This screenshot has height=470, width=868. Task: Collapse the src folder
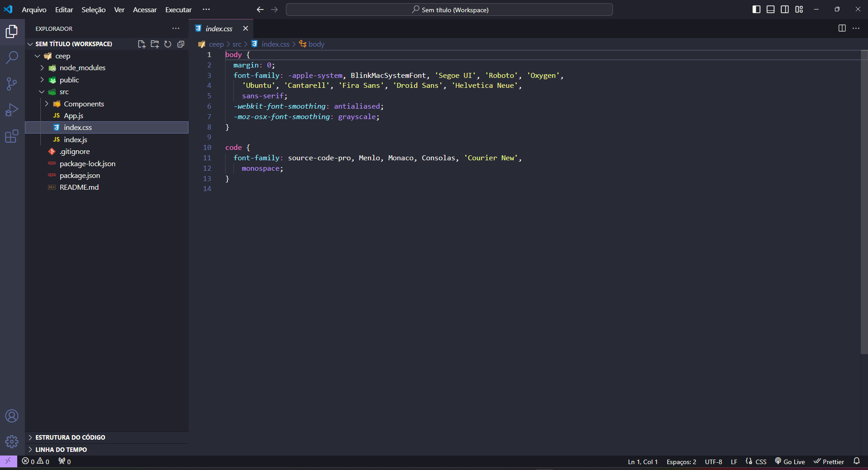(x=42, y=92)
